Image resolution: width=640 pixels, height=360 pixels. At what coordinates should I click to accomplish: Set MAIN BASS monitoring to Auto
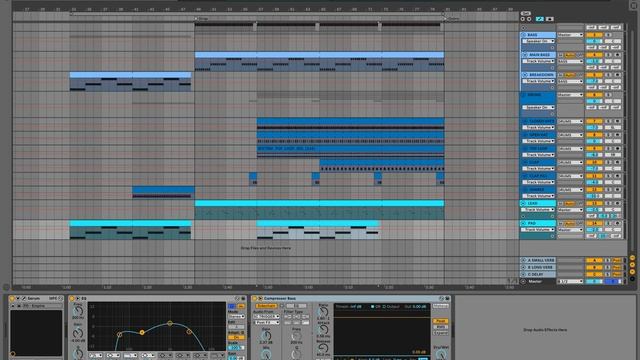click(570, 55)
